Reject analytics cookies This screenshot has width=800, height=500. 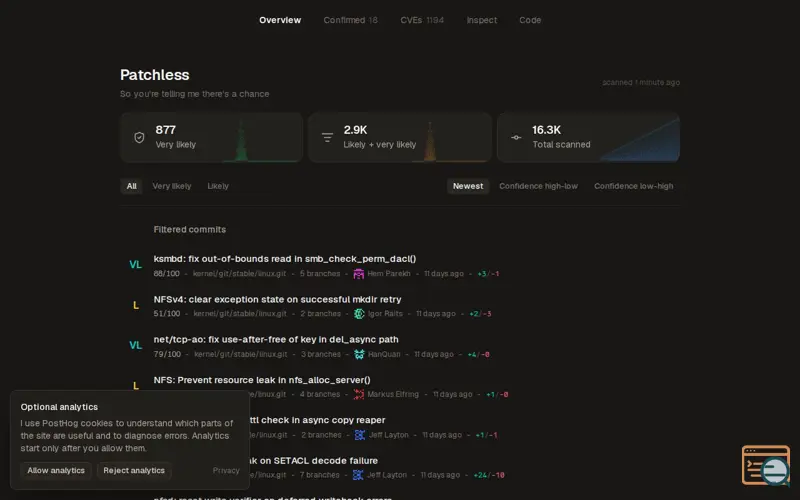[134, 470]
